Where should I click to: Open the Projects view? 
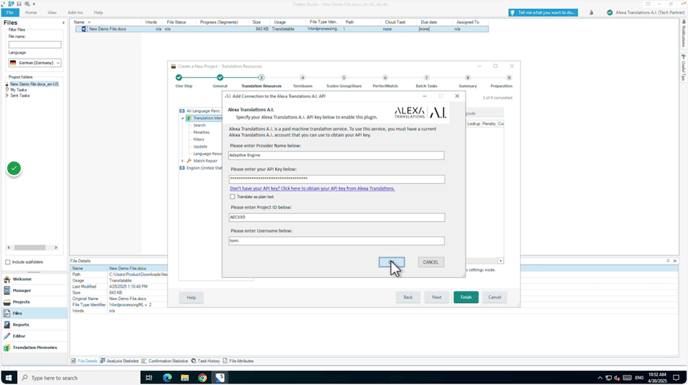point(34,302)
